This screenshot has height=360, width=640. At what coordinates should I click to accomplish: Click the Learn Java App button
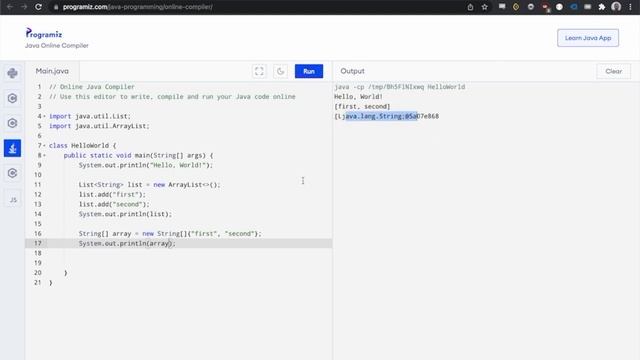tap(588, 38)
